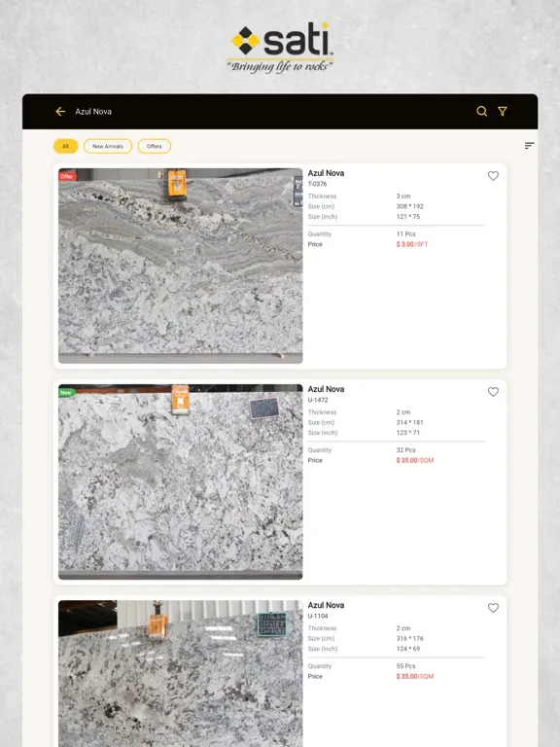Click the red Offer badge
This screenshot has height=747, width=560.
pyautogui.click(x=67, y=176)
